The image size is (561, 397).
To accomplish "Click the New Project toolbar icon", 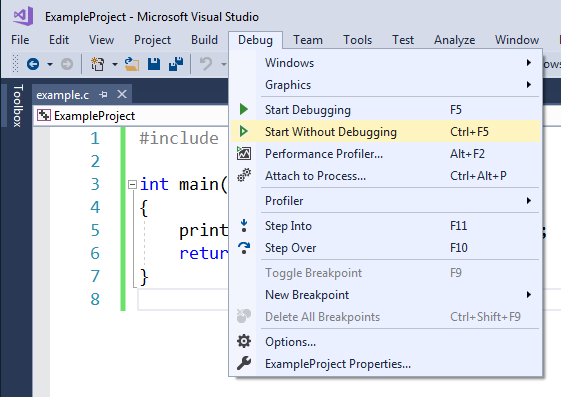I will [x=97, y=64].
